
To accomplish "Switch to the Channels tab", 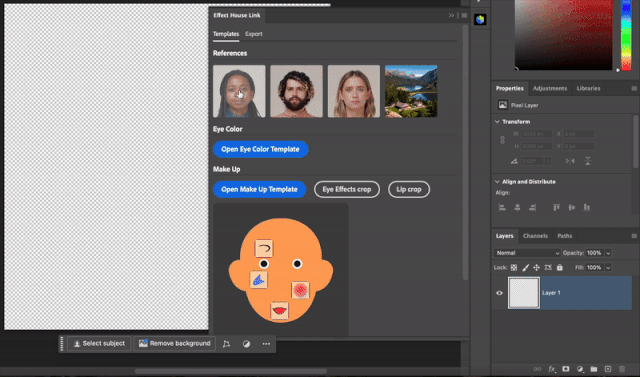I will (x=535, y=236).
